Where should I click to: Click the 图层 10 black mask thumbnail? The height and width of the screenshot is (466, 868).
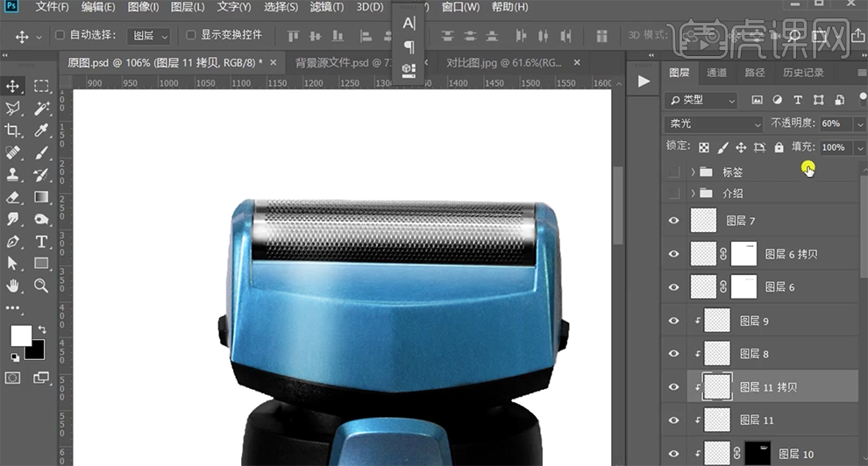tap(758, 453)
